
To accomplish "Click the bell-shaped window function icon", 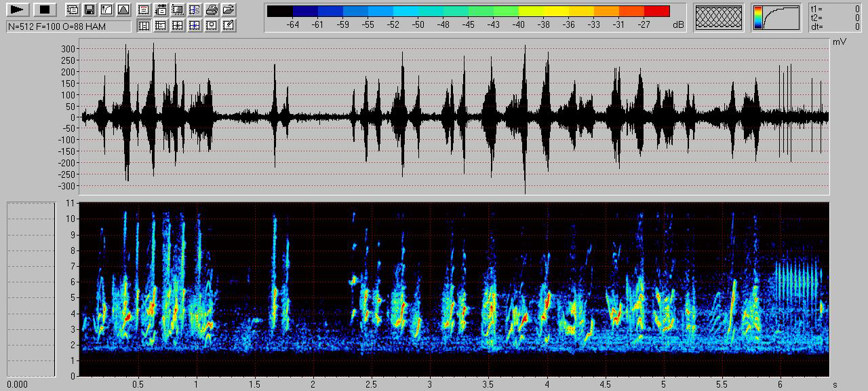I will click(x=123, y=10).
